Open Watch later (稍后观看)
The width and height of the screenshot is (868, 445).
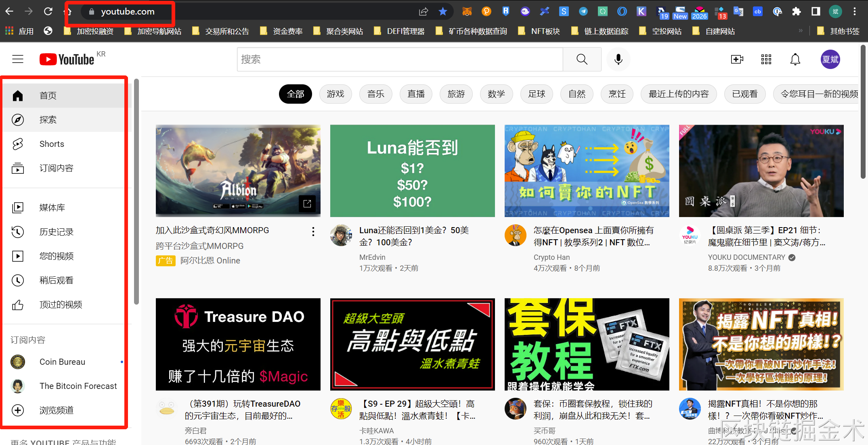[56, 280]
